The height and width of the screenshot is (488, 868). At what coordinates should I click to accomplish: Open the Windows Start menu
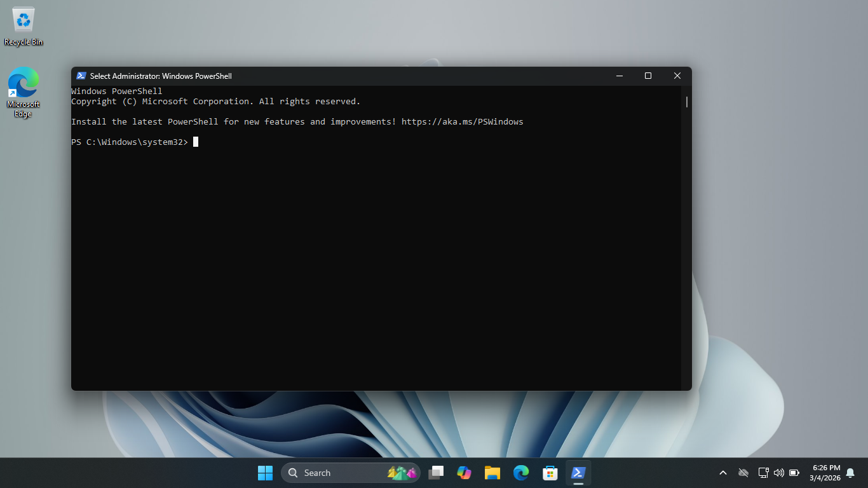coord(265,473)
